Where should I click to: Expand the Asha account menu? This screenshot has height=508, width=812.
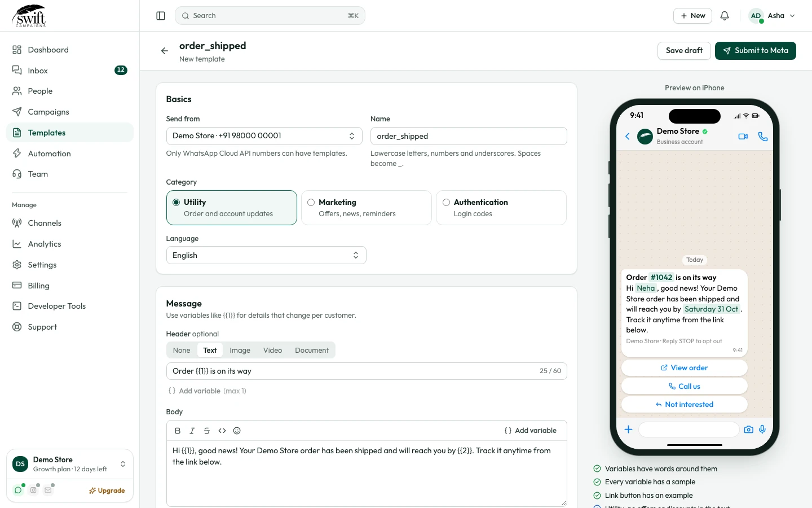772,16
